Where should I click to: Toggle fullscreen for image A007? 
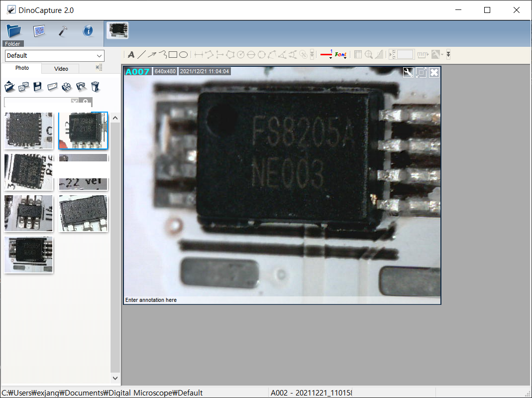pyautogui.click(x=421, y=72)
